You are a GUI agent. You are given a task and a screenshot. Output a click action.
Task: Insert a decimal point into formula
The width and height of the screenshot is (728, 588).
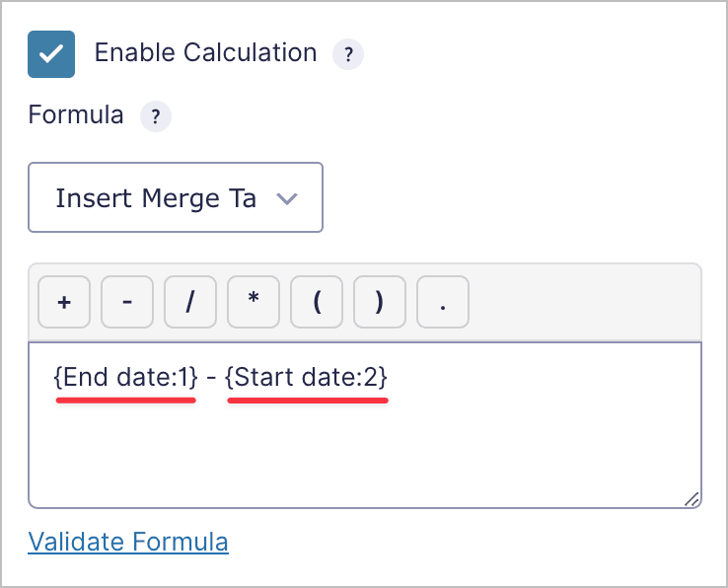click(x=443, y=303)
